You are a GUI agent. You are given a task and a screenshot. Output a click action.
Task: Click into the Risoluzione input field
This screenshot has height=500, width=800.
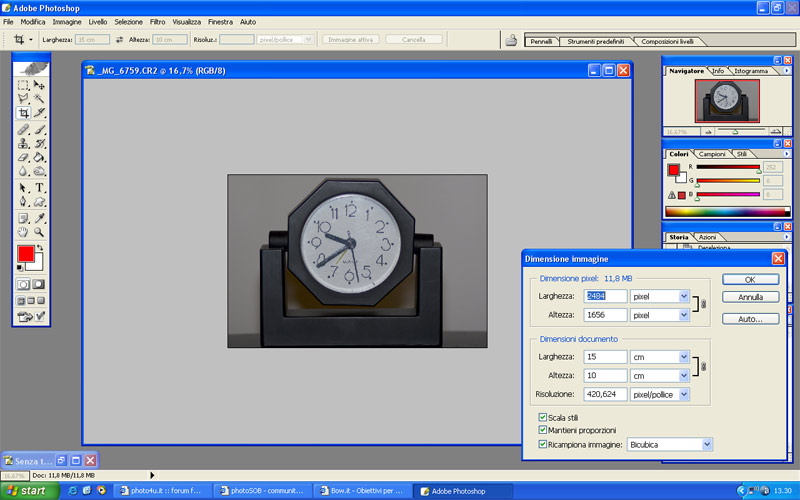pyautogui.click(x=604, y=394)
